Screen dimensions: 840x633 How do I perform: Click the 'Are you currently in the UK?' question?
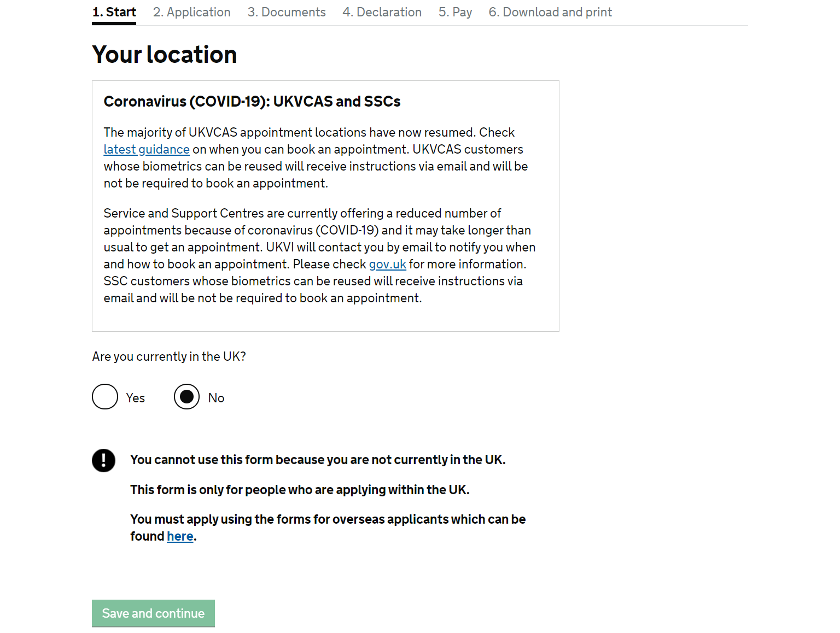169,356
